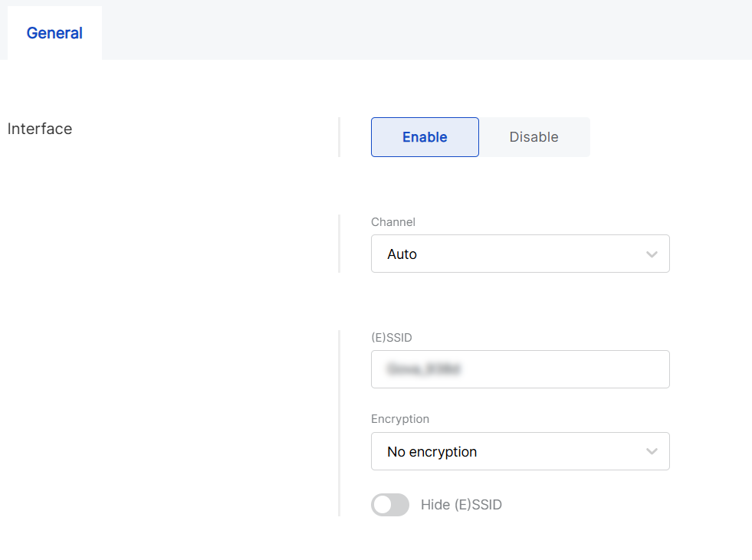The height and width of the screenshot is (560, 752).
Task: Switch to the General tab
Action: pyautogui.click(x=54, y=33)
